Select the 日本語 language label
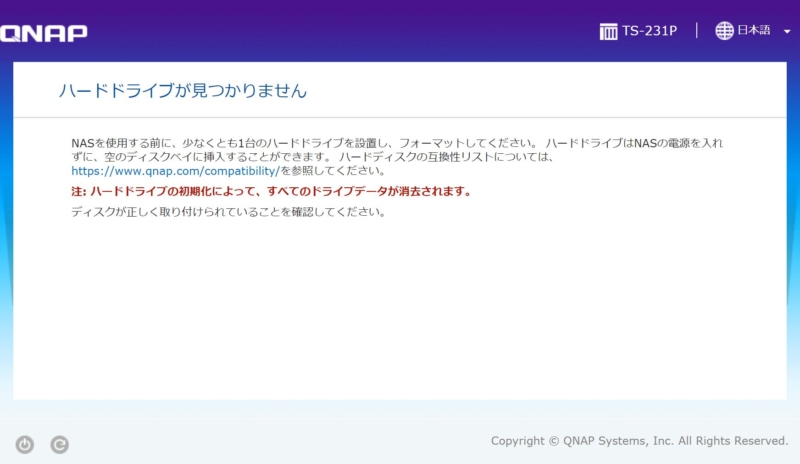Viewport: 800px width, 464px height. pos(754,30)
